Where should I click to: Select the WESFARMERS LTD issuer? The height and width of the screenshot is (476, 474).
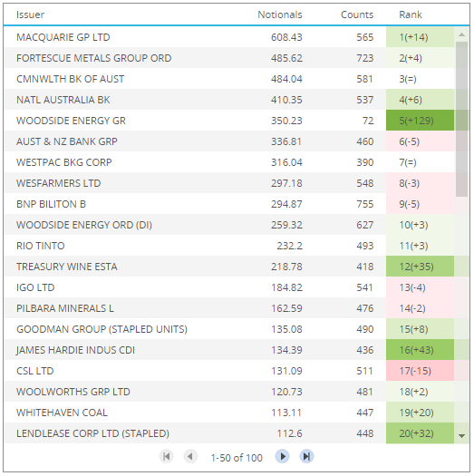point(59,183)
